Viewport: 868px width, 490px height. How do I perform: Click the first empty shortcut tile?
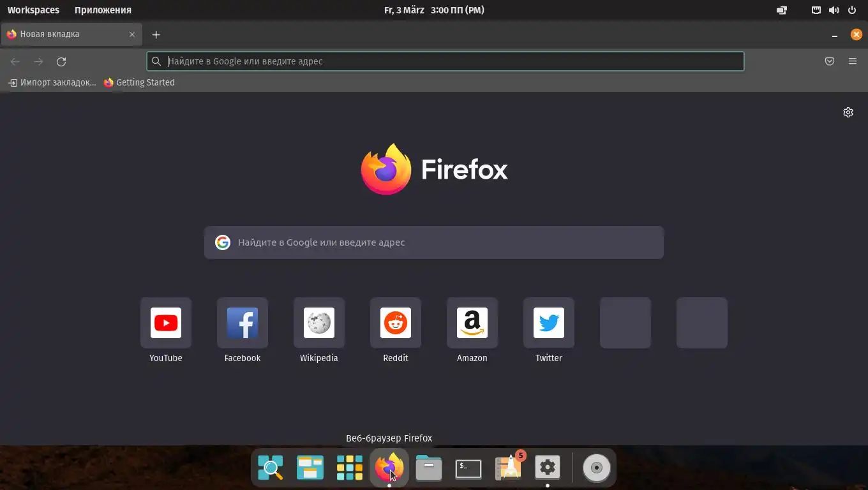625,323
